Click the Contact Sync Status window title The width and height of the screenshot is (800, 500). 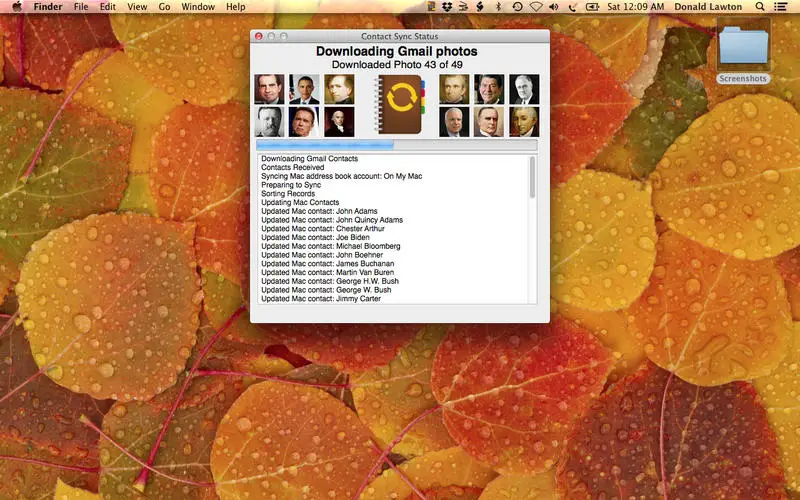pyautogui.click(x=399, y=36)
